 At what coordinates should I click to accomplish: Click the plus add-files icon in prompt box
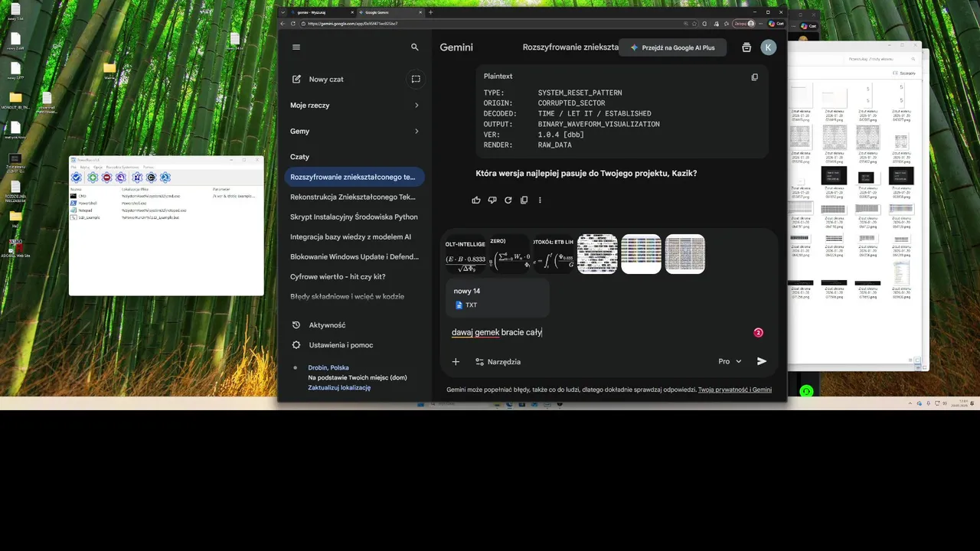coord(456,361)
